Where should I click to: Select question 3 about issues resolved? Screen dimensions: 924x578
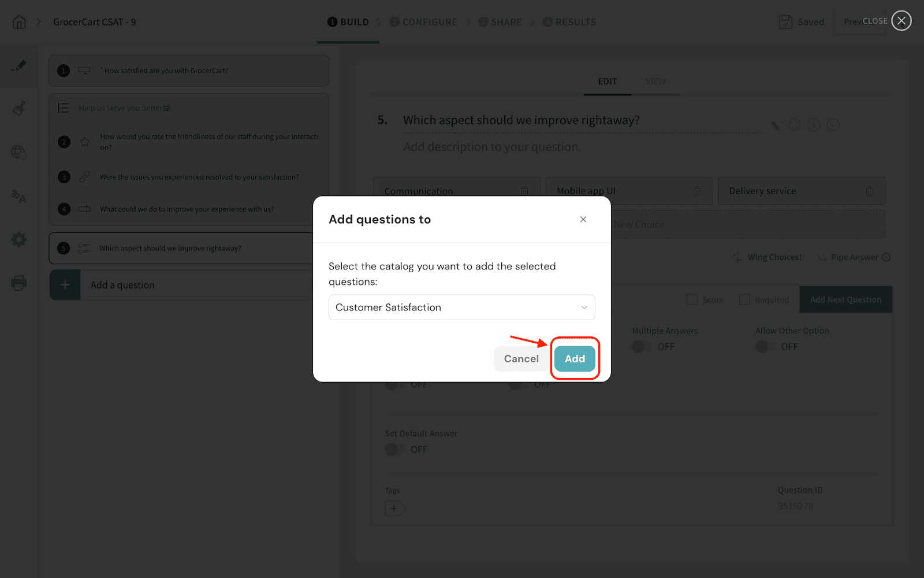pos(199,177)
